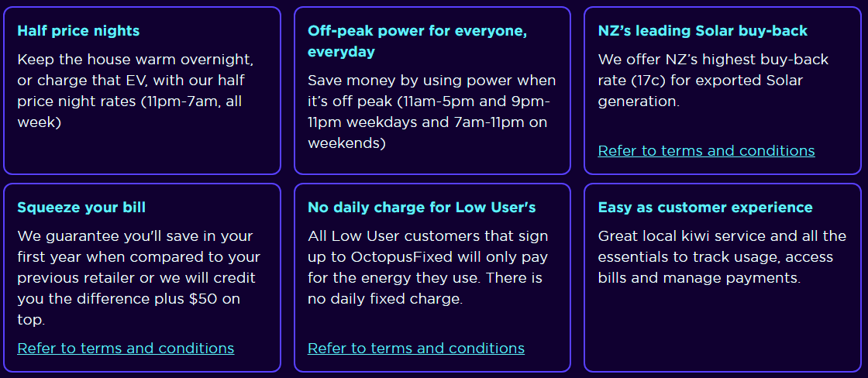Click the Easy as customer experience card
Viewport: 868px width, 378px height.
click(x=722, y=278)
